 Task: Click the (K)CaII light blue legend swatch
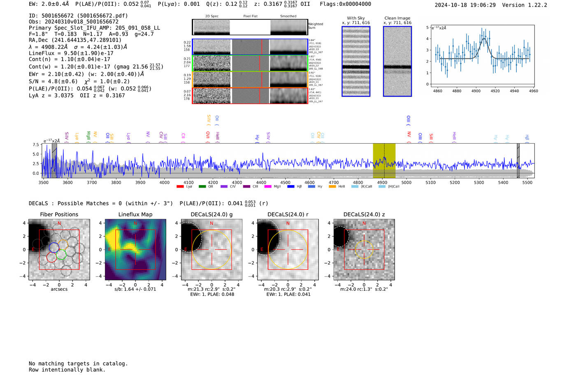(x=355, y=187)
